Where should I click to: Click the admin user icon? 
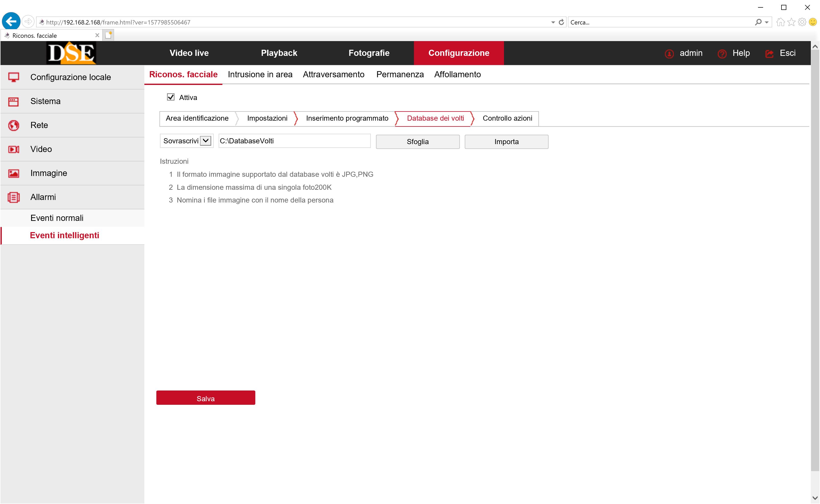click(x=669, y=54)
